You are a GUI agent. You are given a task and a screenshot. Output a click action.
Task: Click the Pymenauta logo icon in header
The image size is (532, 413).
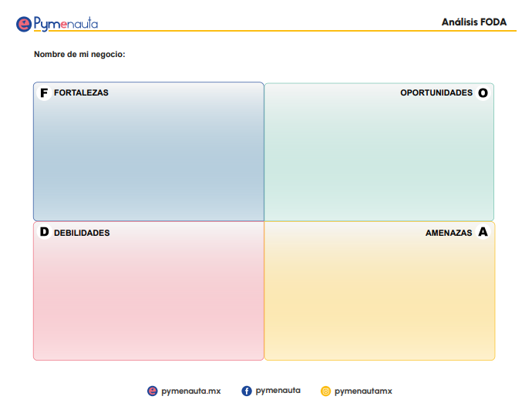tap(24, 24)
